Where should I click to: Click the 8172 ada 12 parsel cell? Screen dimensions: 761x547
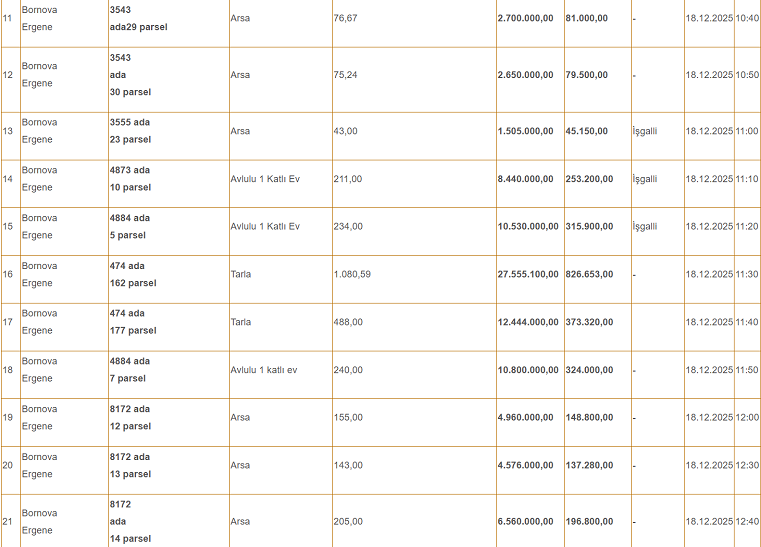pos(130,417)
